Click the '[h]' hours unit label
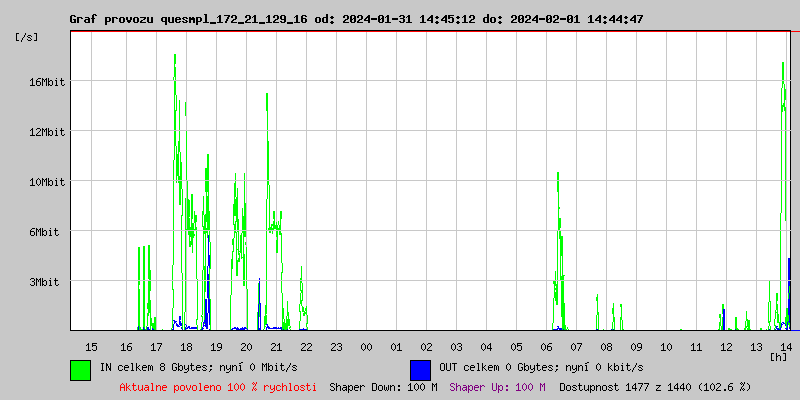Screen dimensions: 800x400 click(x=778, y=356)
